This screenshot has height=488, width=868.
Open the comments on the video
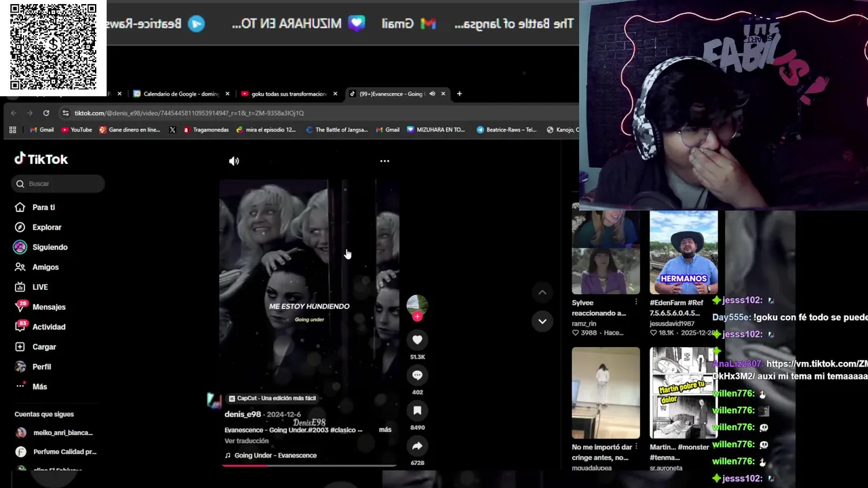pyautogui.click(x=417, y=375)
